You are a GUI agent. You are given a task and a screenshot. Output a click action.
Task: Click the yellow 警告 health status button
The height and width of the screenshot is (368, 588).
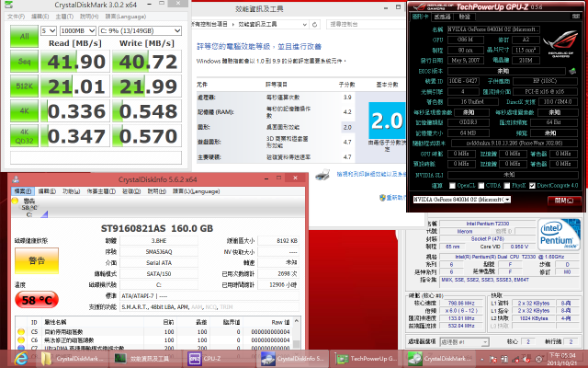pyautogui.click(x=37, y=260)
